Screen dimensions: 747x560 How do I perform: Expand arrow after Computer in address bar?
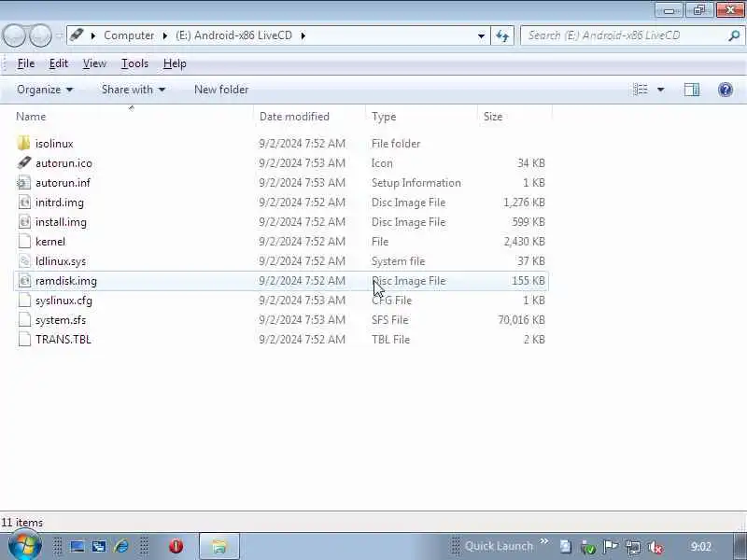coord(165,35)
